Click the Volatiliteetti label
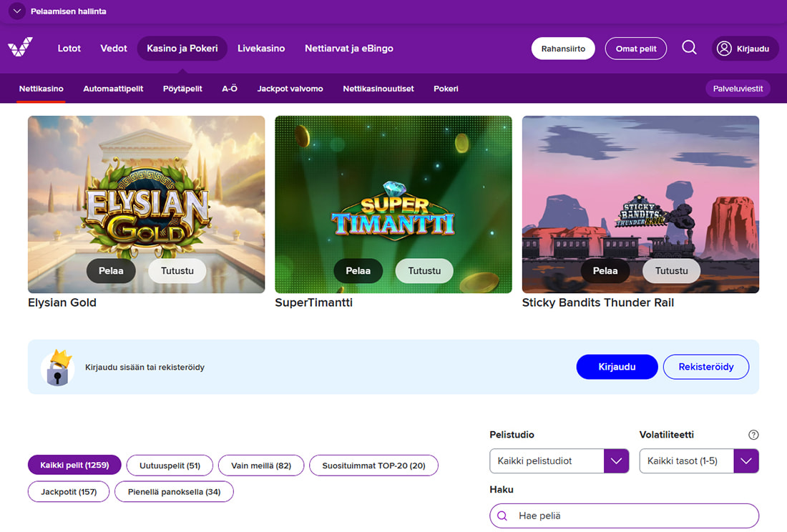 click(x=666, y=435)
